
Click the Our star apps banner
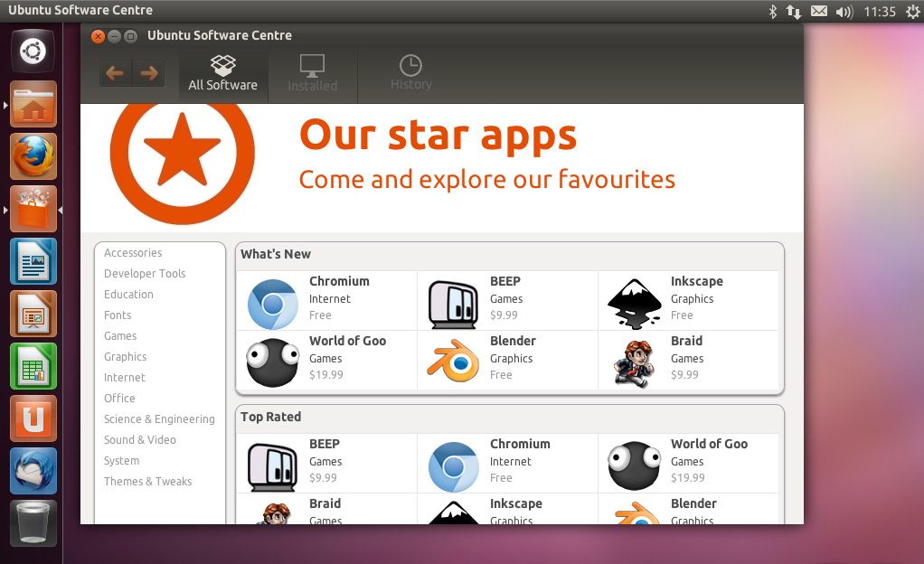point(442,168)
